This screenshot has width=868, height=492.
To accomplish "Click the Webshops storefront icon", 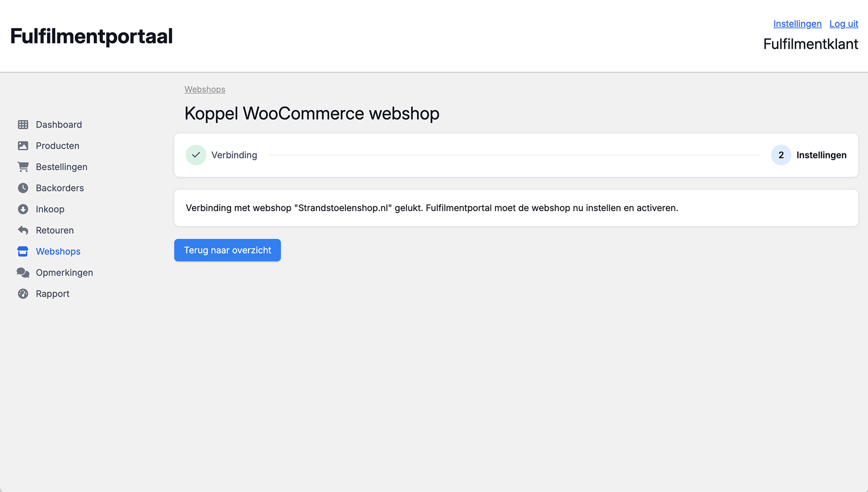I will [x=23, y=251].
